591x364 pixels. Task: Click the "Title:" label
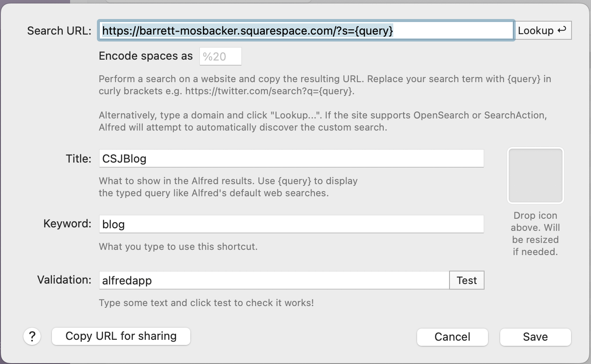[79, 159]
